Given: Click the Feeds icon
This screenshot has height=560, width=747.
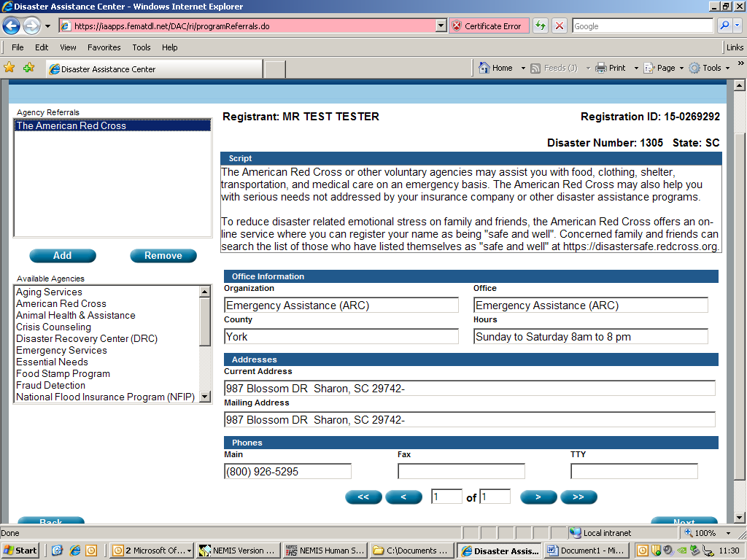Looking at the screenshot, I should pyautogui.click(x=535, y=68).
